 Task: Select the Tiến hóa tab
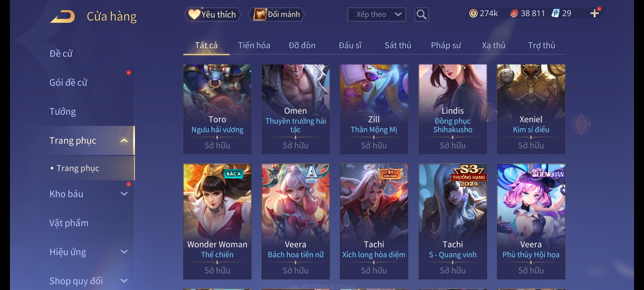pos(254,45)
